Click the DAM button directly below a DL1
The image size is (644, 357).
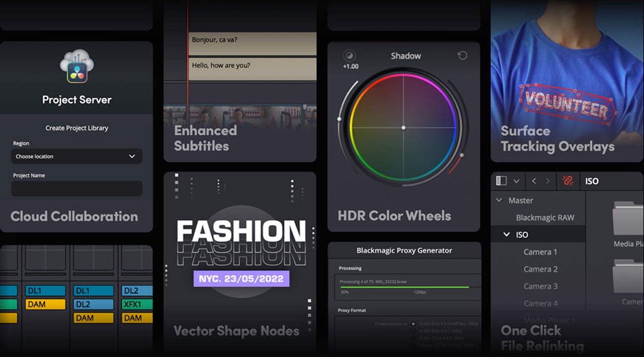(45, 304)
